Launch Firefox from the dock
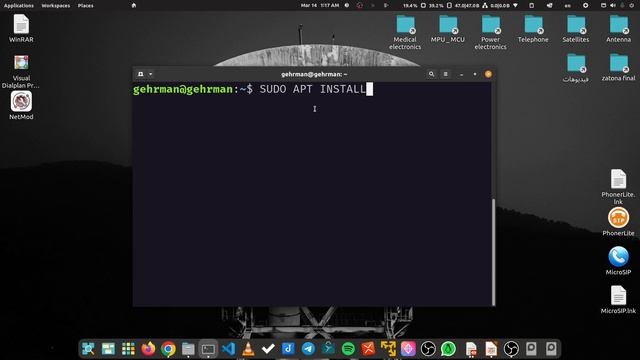Image resolution: width=640 pixels, height=360 pixels. point(148,349)
